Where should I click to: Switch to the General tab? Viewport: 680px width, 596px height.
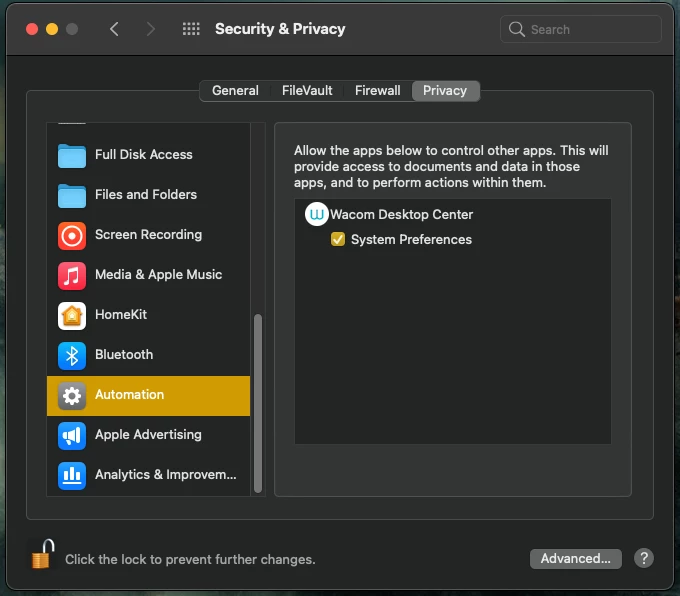click(235, 91)
